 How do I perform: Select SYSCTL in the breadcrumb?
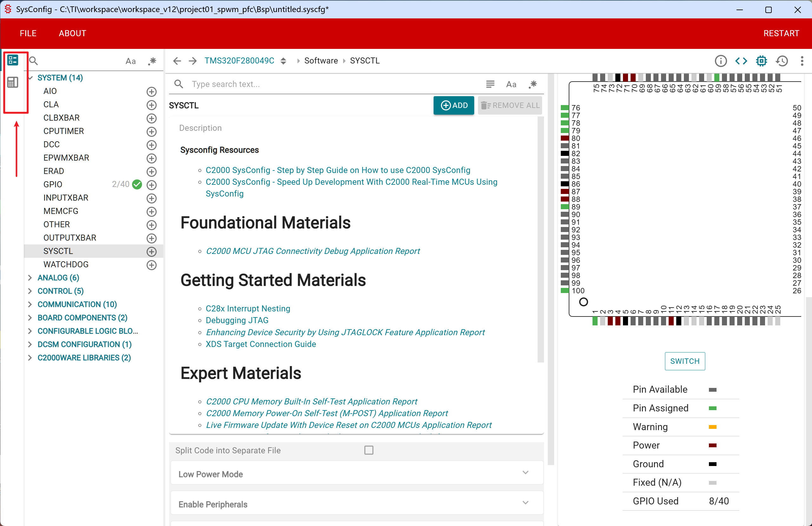[x=365, y=61]
